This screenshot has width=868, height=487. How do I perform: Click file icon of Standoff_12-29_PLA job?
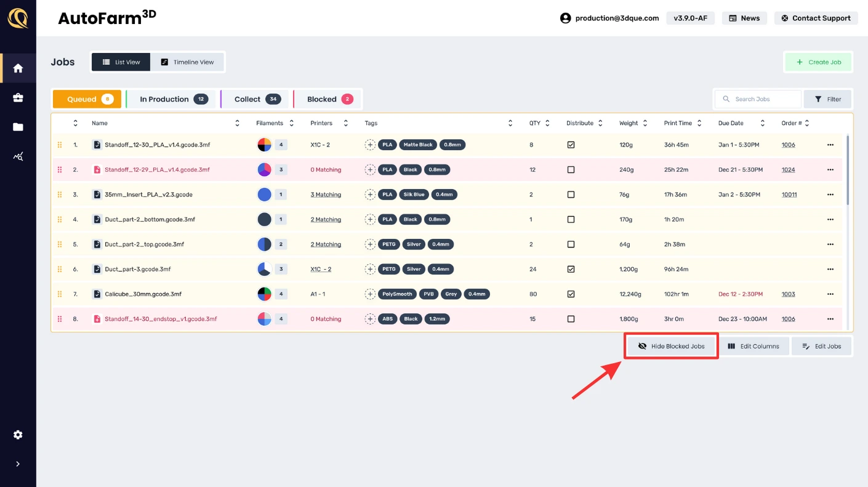pos(97,169)
